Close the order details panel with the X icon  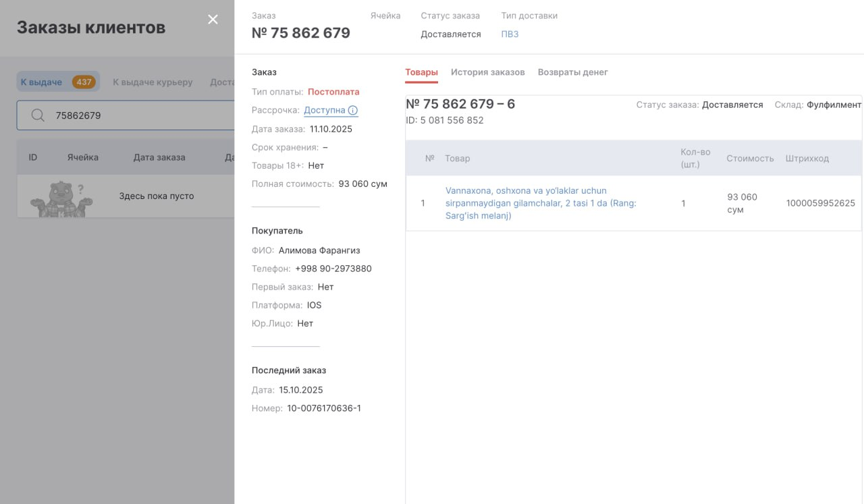[x=213, y=20]
